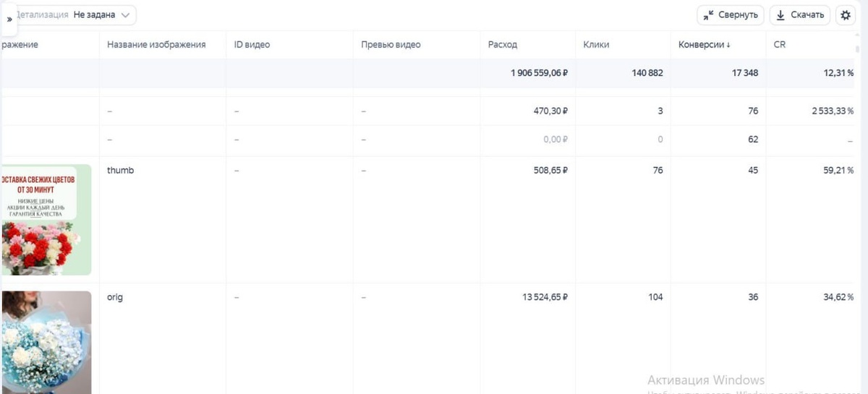
Task: Select the CR column header
Action: pyautogui.click(x=780, y=45)
